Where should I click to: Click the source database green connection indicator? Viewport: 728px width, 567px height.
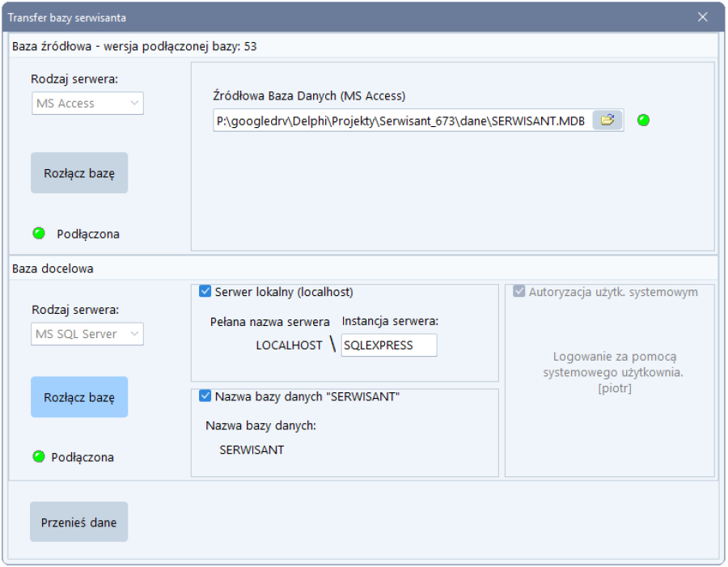click(38, 234)
